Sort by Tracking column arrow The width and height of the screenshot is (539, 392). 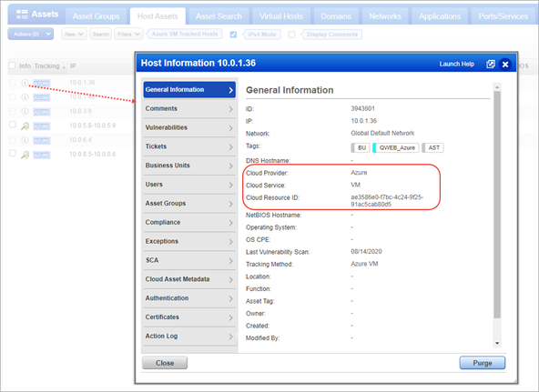(x=64, y=67)
